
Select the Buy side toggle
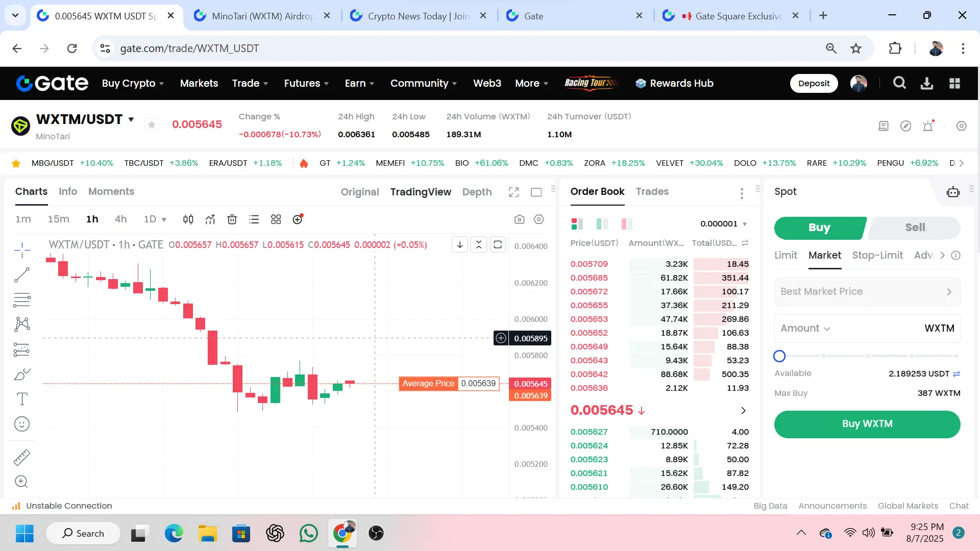[x=819, y=228]
